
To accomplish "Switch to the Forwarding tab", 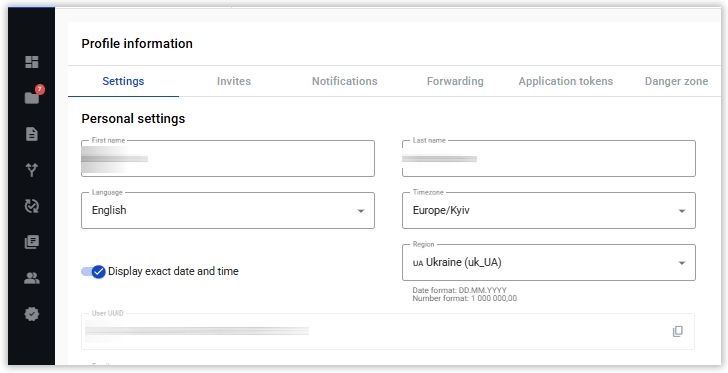I will (455, 81).
